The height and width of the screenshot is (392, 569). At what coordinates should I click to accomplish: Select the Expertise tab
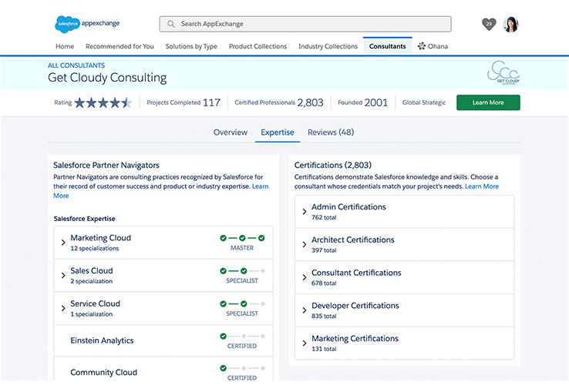pos(278,132)
